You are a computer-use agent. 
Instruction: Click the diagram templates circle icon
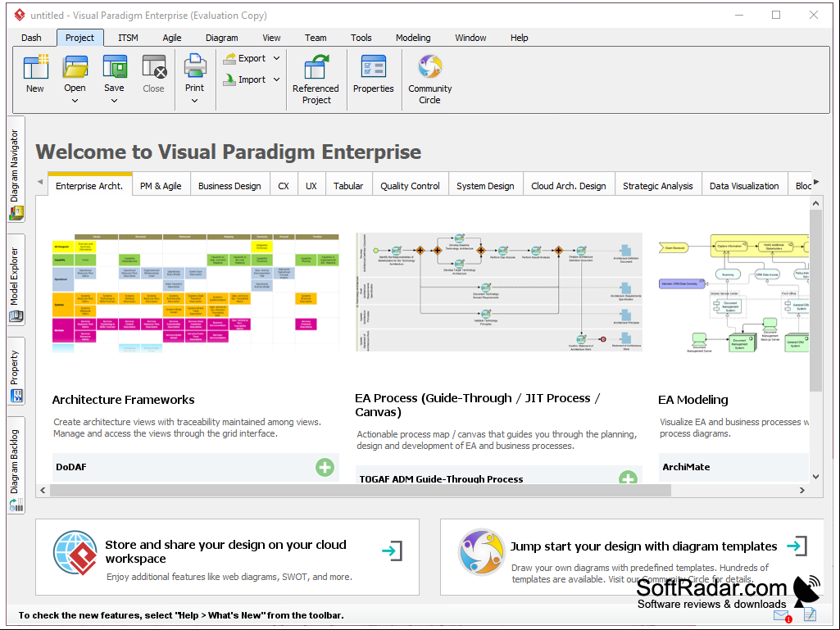click(481, 552)
